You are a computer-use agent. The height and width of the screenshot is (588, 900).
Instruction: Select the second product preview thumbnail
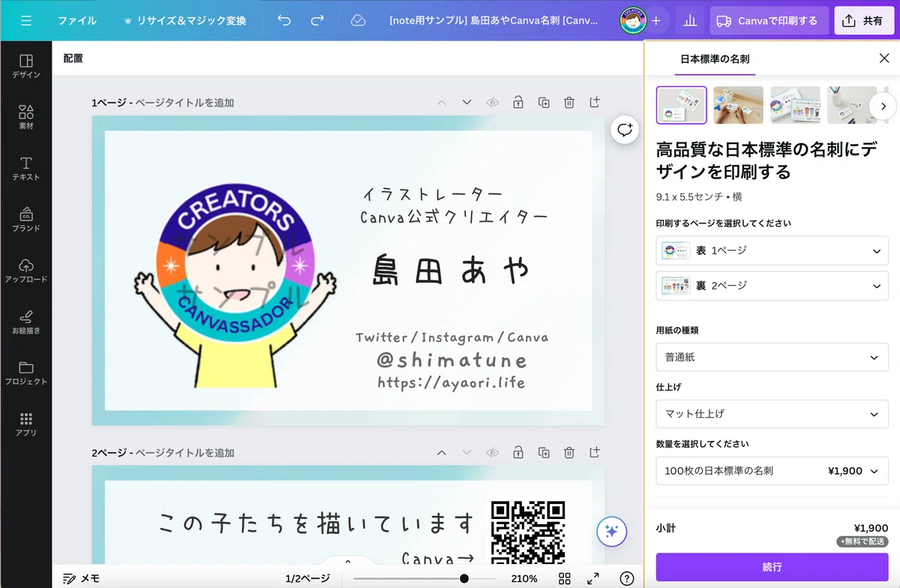tap(738, 105)
